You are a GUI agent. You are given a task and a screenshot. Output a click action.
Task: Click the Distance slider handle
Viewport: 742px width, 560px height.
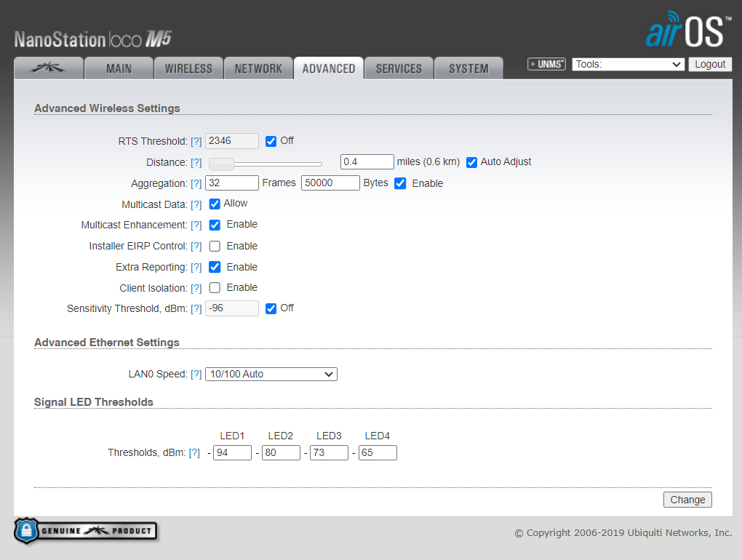pos(221,164)
